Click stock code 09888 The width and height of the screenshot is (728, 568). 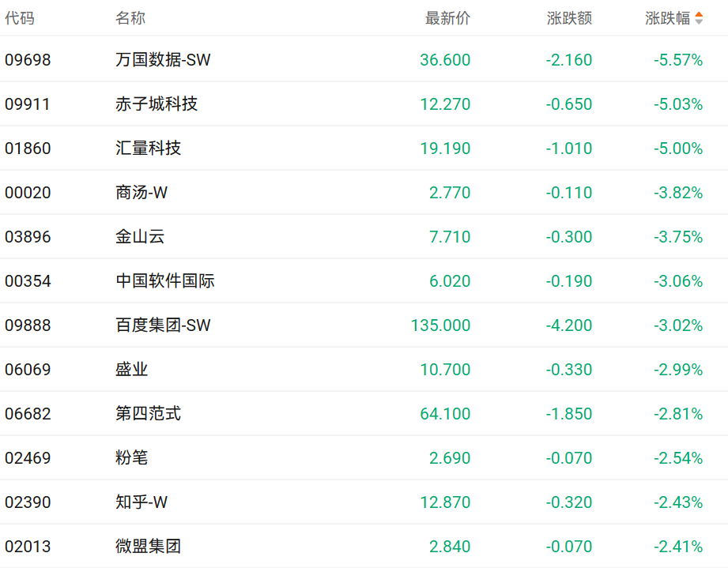[28, 325]
